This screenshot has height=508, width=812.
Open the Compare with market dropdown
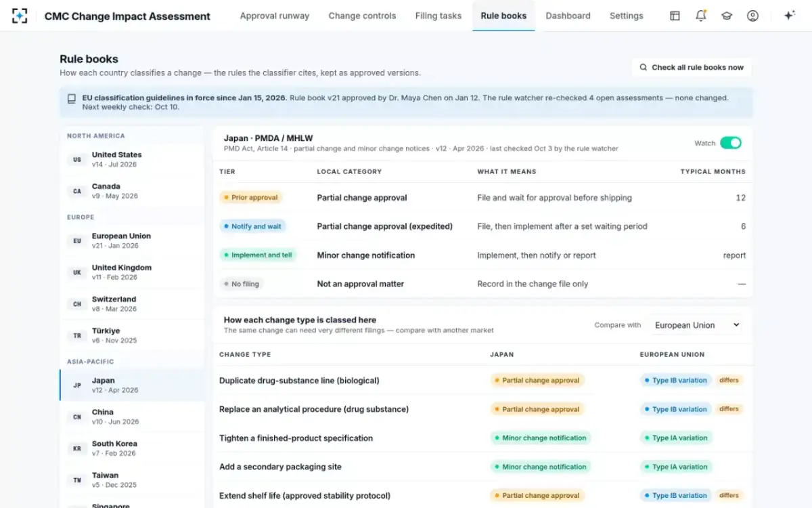coord(697,325)
